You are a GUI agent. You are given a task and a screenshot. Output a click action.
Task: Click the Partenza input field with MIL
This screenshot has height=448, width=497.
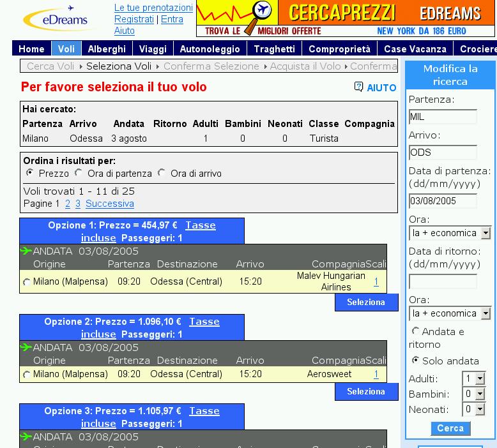point(443,117)
